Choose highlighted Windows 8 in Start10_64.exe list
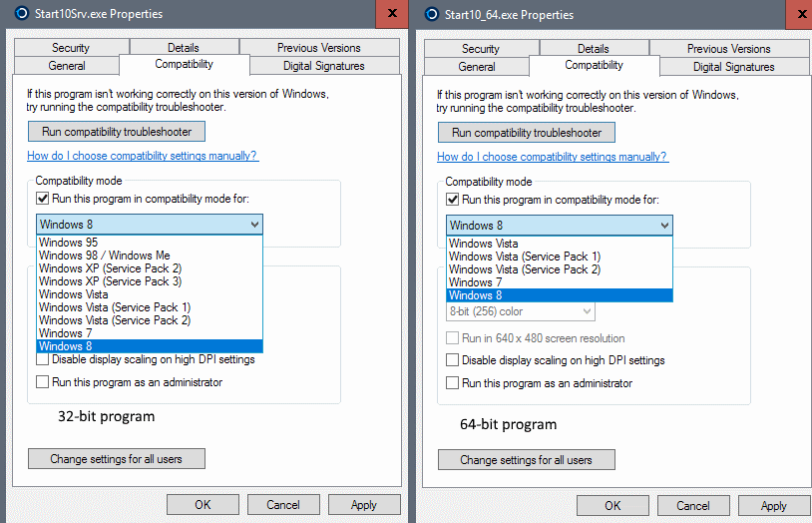The image size is (812, 523). click(560, 295)
